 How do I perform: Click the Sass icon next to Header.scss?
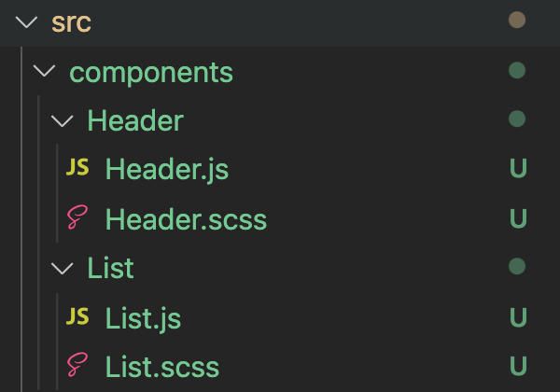pos(78,218)
